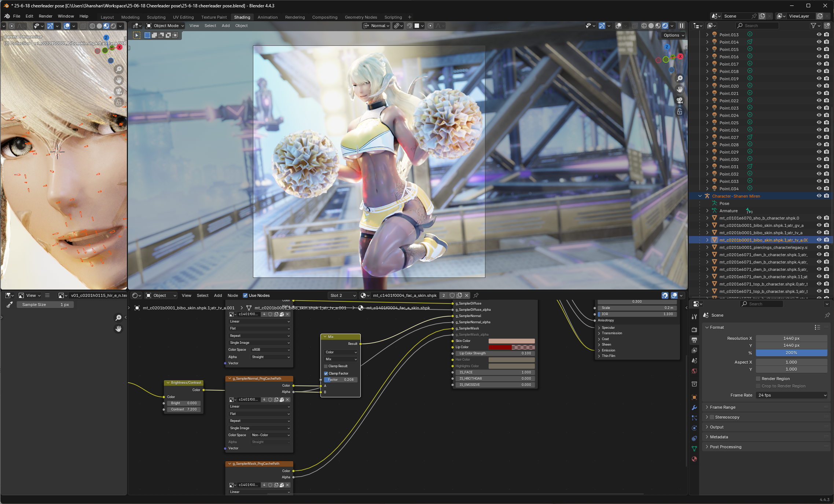Image resolution: width=834 pixels, height=504 pixels.
Task: Click the pan hand icon in main viewport
Action: point(679,89)
